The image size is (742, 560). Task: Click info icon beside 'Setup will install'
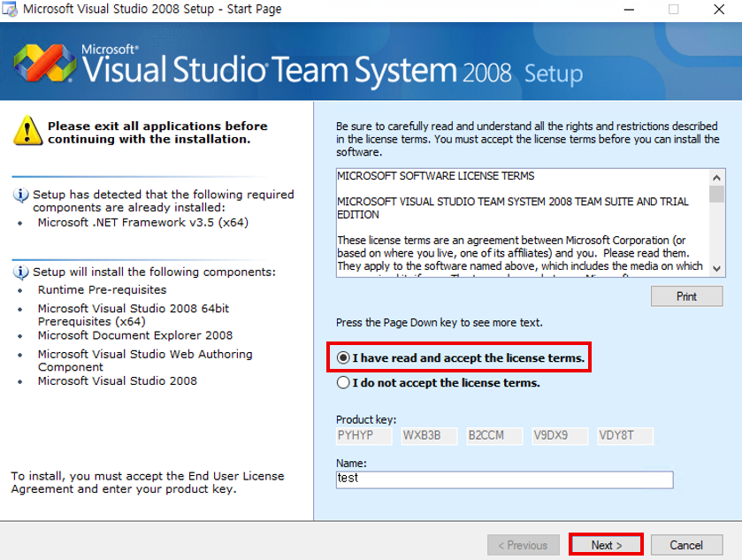point(21,272)
